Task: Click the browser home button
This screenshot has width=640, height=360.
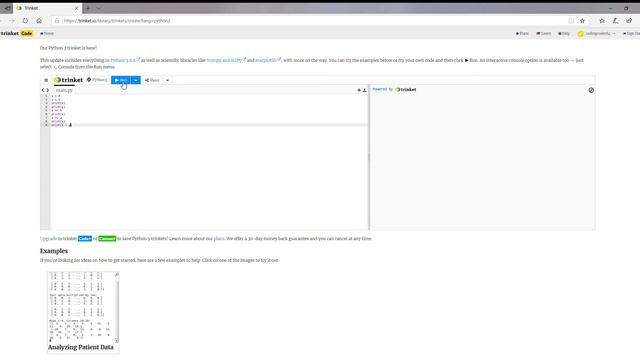Action: pyautogui.click(x=39, y=20)
